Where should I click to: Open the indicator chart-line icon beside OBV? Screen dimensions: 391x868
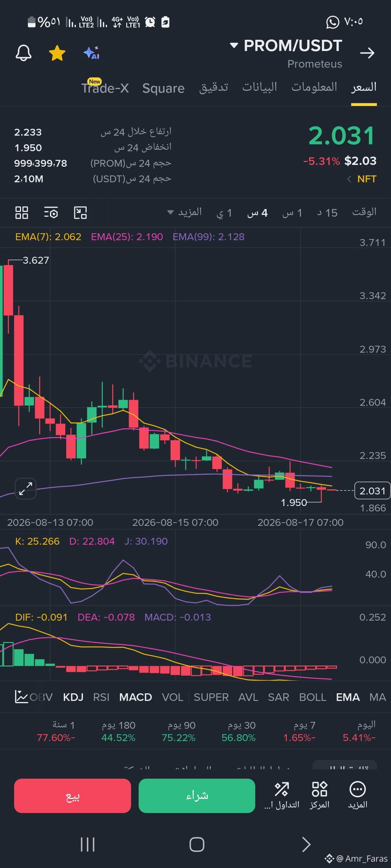[x=21, y=697]
